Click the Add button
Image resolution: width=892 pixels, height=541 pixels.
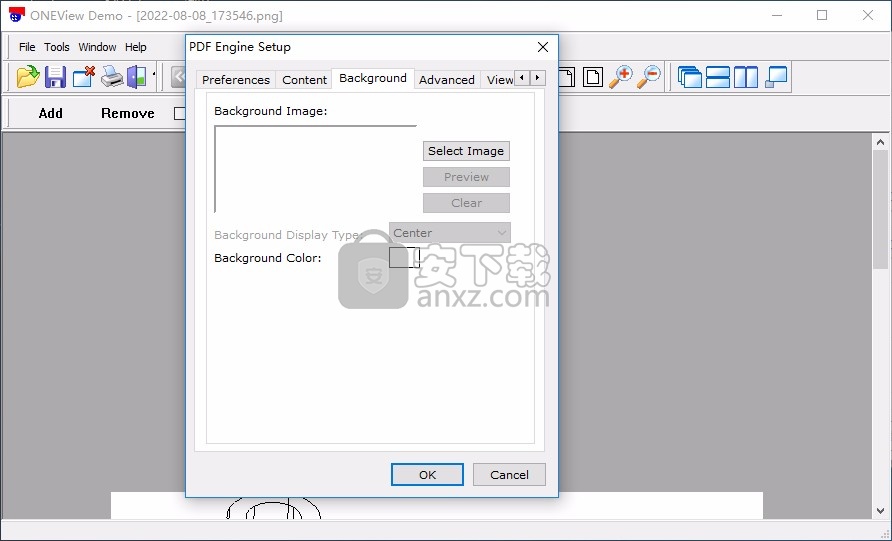[51, 113]
